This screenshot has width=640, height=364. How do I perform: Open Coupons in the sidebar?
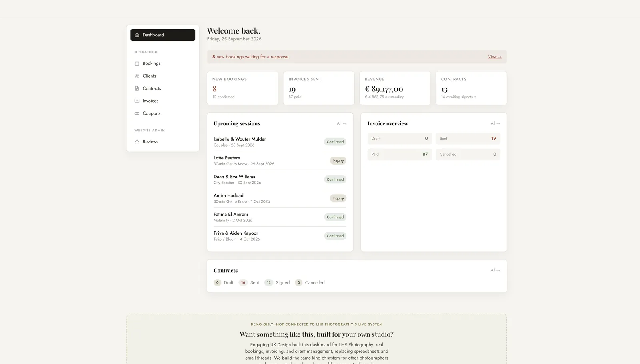pos(163,113)
